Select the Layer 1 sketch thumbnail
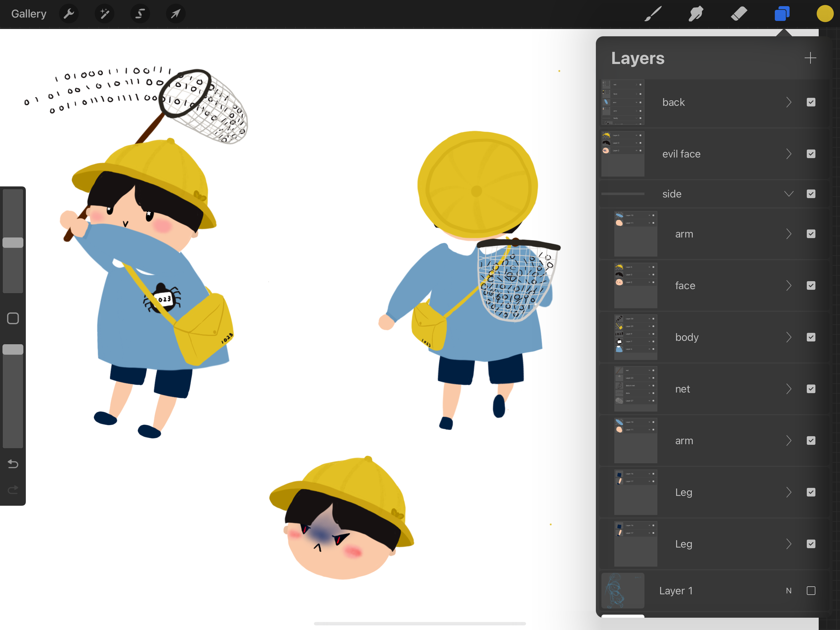This screenshot has width=840, height=630. (623, 591)
